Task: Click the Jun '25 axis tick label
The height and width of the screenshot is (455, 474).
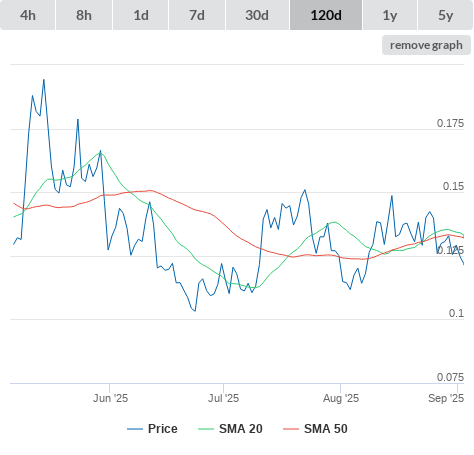Action: click(x=110, y=398)
